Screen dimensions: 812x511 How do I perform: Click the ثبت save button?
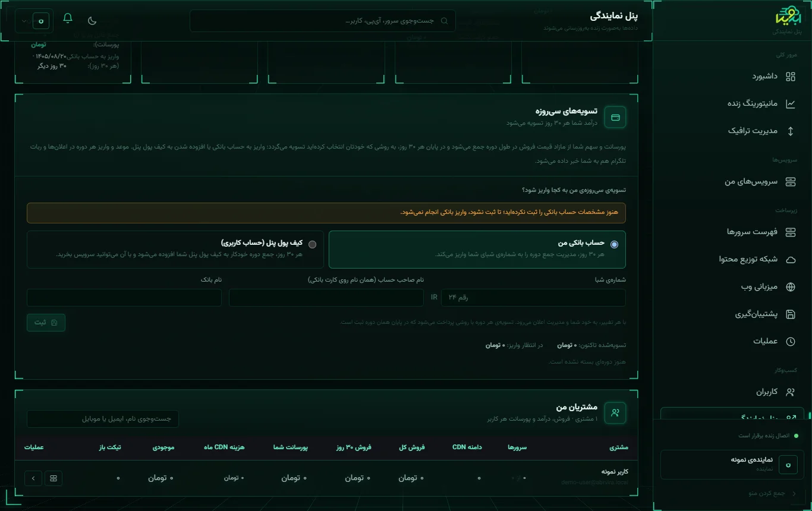coord(46,323)
